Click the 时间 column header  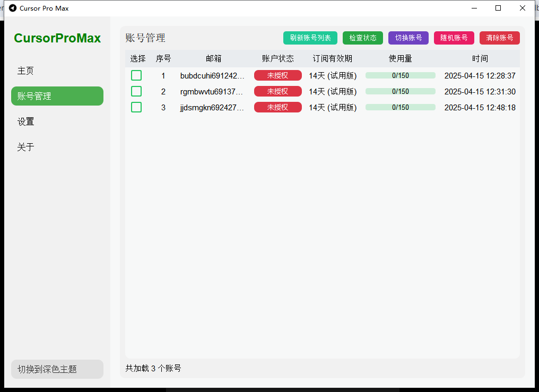click(480, 59)
